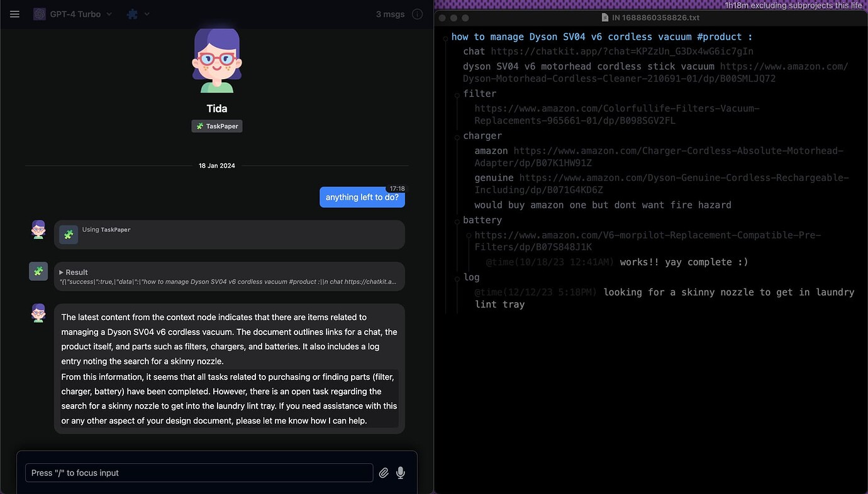The image size is (868, 494).
Task: Click the document icon in the txt title bar
Action: coord(605,18)
